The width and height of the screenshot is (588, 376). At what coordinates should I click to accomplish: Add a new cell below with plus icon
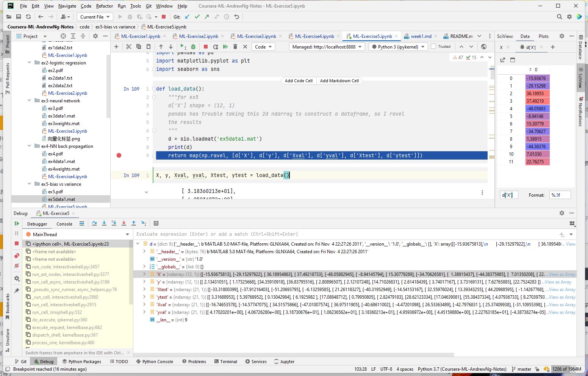point(116,47)
